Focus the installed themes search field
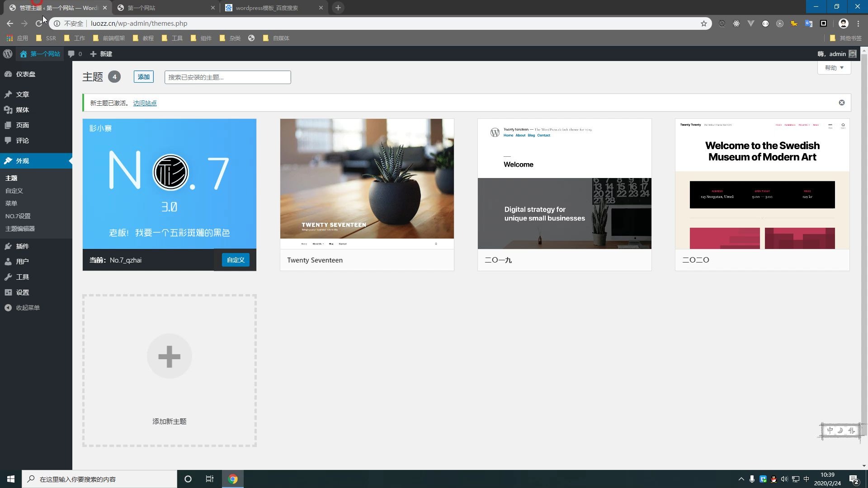Image resolution: width=868 pixels, height=488 pixels. [227, 77]
